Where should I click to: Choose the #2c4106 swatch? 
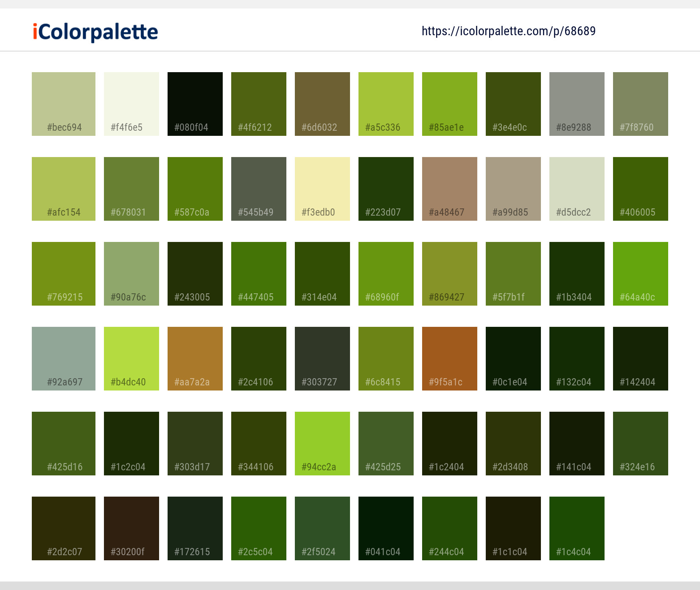(x=259, y=359)
